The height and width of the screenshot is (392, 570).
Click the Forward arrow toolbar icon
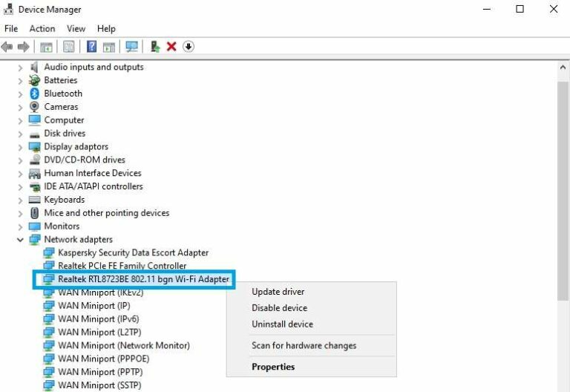tap(24, 47)
